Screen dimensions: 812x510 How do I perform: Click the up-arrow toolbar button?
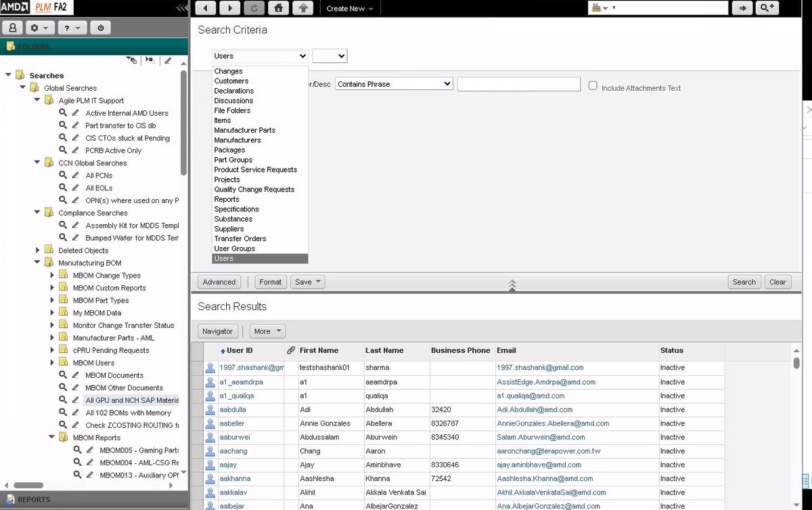coord(304,8)
